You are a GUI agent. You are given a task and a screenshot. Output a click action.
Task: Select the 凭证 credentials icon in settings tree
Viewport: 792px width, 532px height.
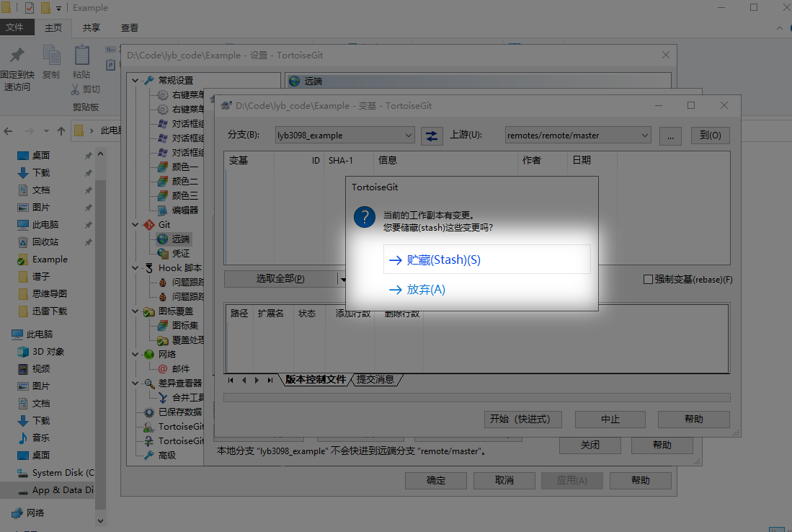click(163, 253)
